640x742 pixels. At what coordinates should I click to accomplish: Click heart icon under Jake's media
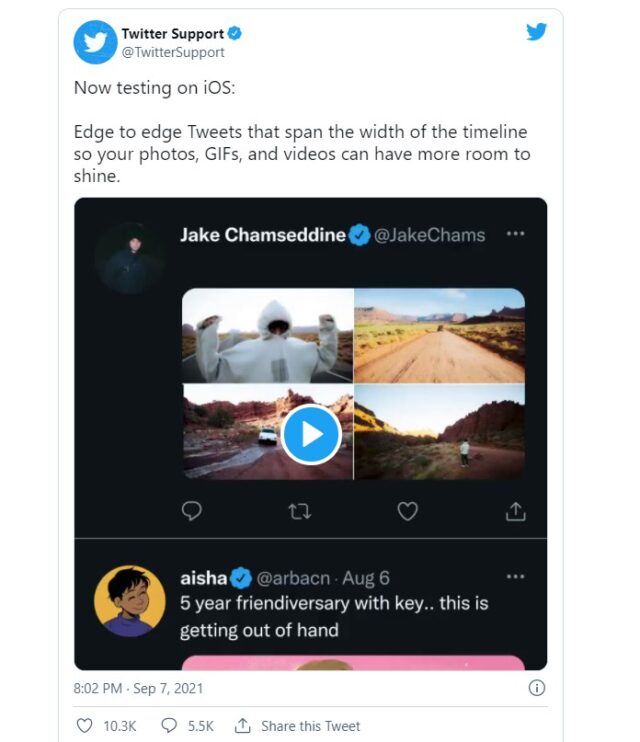[407, 511]
